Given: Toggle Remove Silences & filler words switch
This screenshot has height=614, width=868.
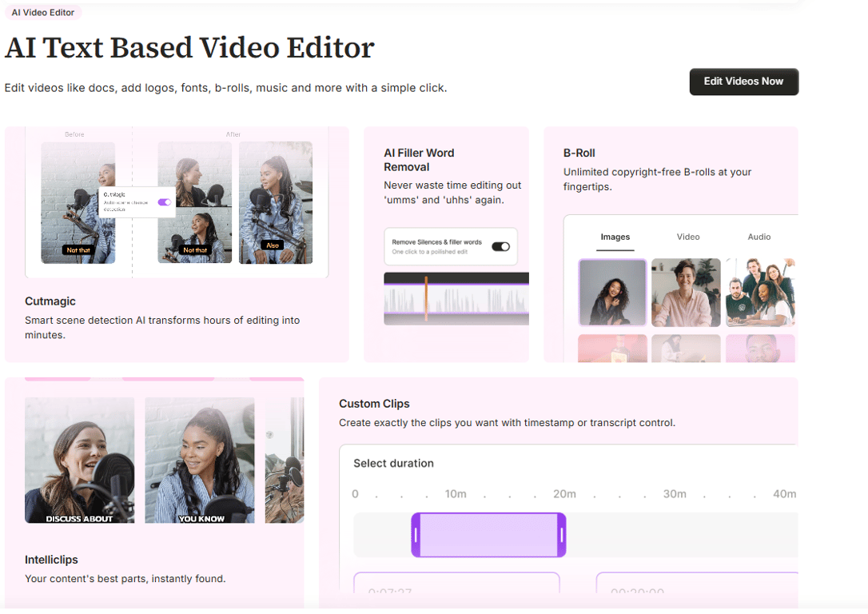Looking at the screenshot, I should [500, 246].
